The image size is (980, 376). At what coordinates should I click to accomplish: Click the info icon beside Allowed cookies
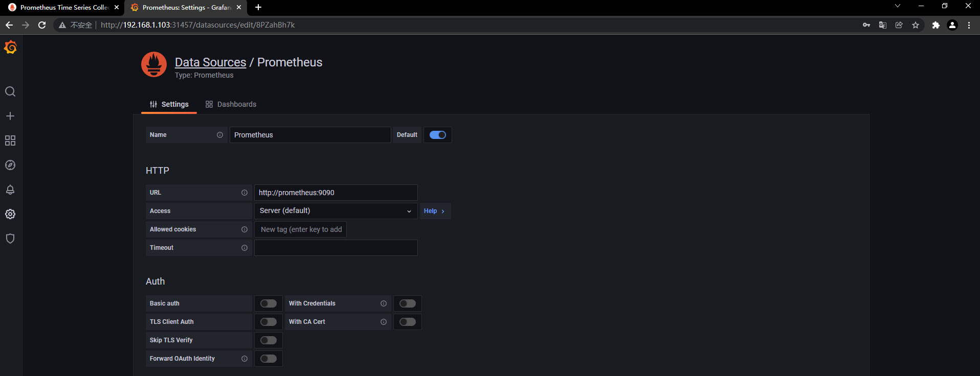pyautogui.click(x=244, y=229)
